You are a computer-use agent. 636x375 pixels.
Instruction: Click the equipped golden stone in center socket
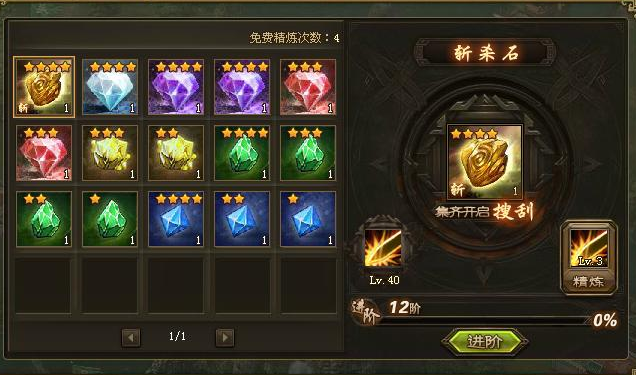tap(485, 162)
